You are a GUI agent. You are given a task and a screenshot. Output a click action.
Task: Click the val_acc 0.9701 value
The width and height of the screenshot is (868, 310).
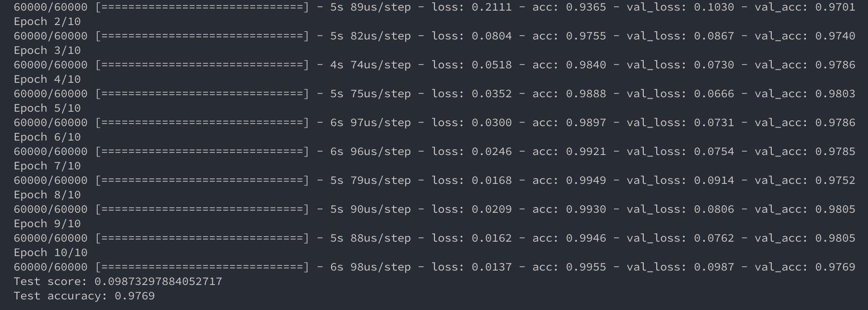[x=835, y=7]
